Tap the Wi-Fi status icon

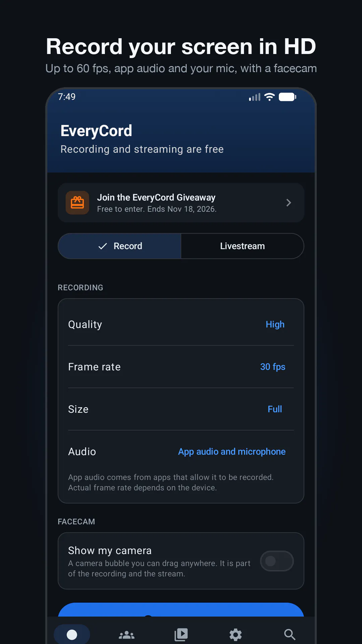point(269,97)
